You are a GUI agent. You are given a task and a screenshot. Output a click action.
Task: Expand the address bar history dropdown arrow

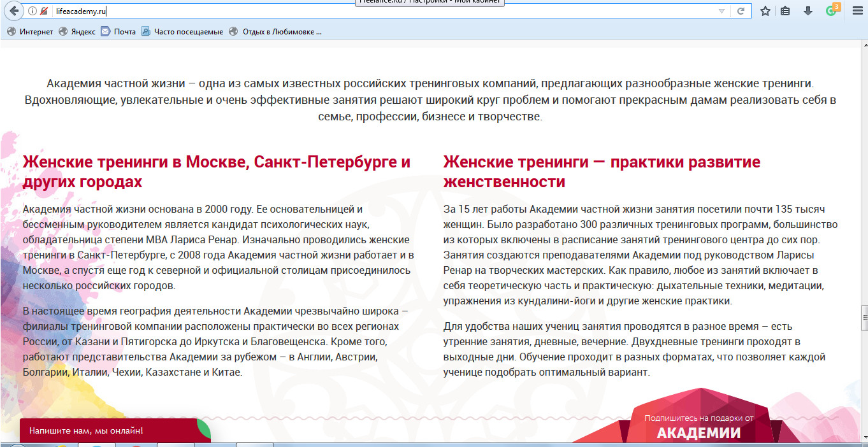[x=721, y=11]
